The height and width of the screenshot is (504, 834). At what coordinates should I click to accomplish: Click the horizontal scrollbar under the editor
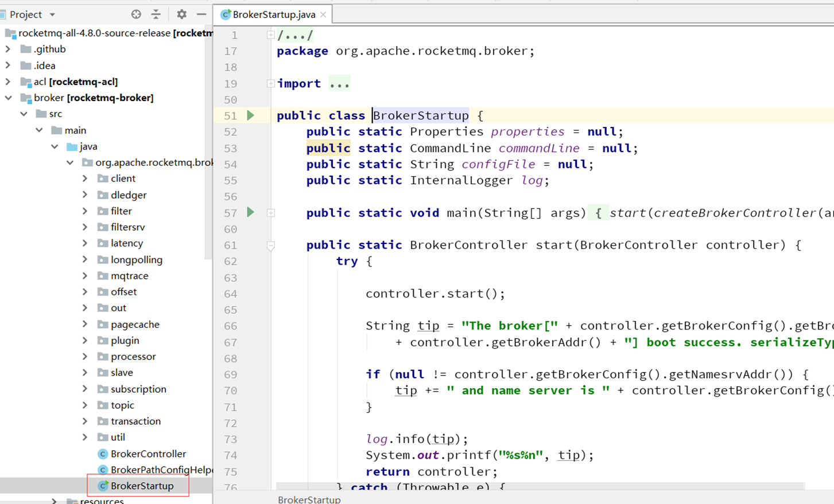[540, 486]
